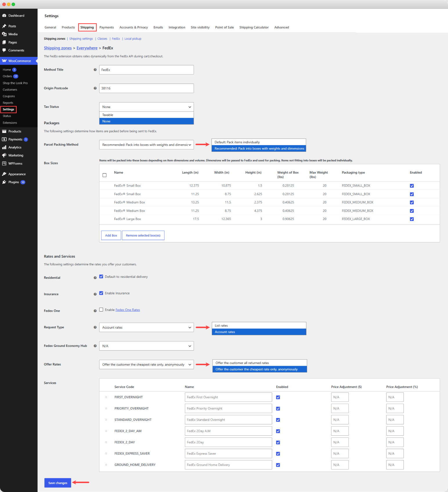Click the Appearance paintbrush icon
448x492 pixels.
(4, 174)
